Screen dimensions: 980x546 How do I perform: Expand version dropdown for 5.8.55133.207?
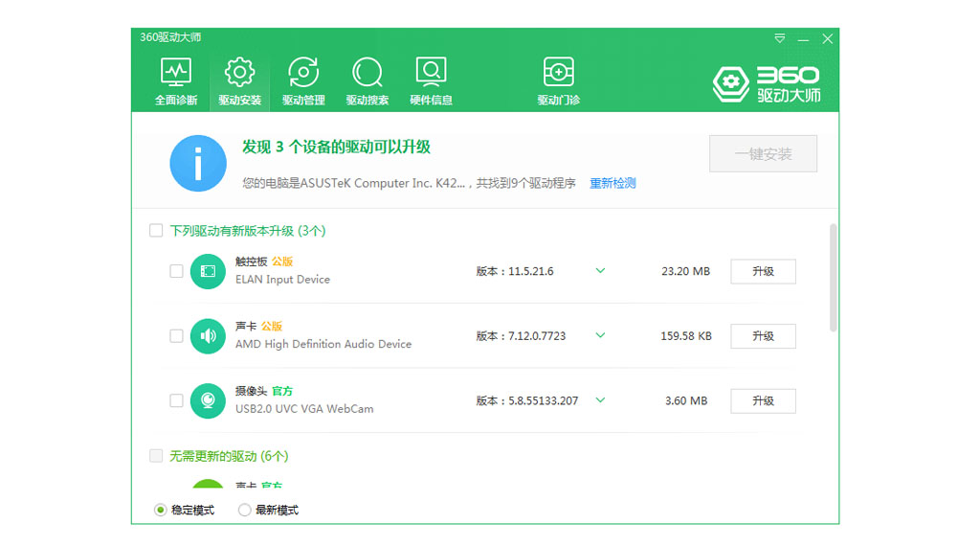coord(600,400)
